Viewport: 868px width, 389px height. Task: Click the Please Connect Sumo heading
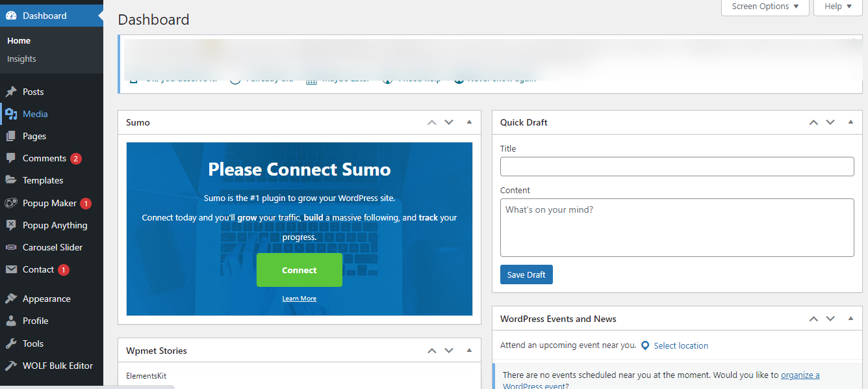[300, 170]
